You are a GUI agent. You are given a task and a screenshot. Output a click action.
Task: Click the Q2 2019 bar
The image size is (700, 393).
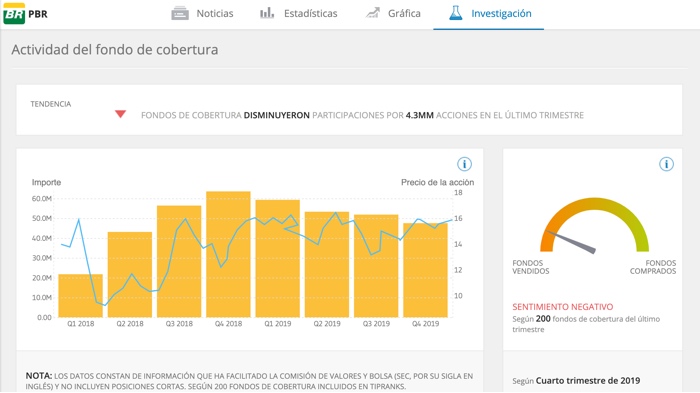pos(327,264)
